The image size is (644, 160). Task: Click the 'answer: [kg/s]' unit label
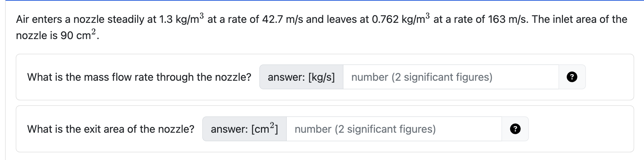[x=301, y=77]
